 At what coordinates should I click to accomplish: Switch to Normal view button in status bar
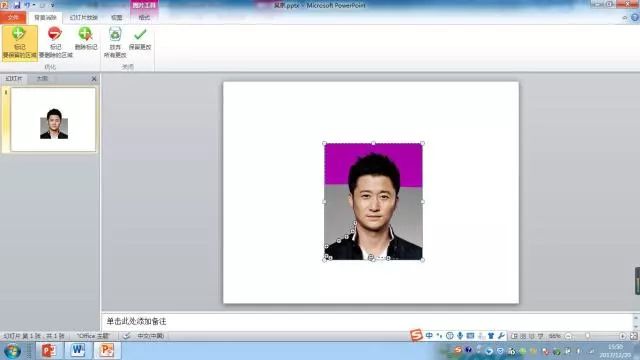[x=514, y=336]
